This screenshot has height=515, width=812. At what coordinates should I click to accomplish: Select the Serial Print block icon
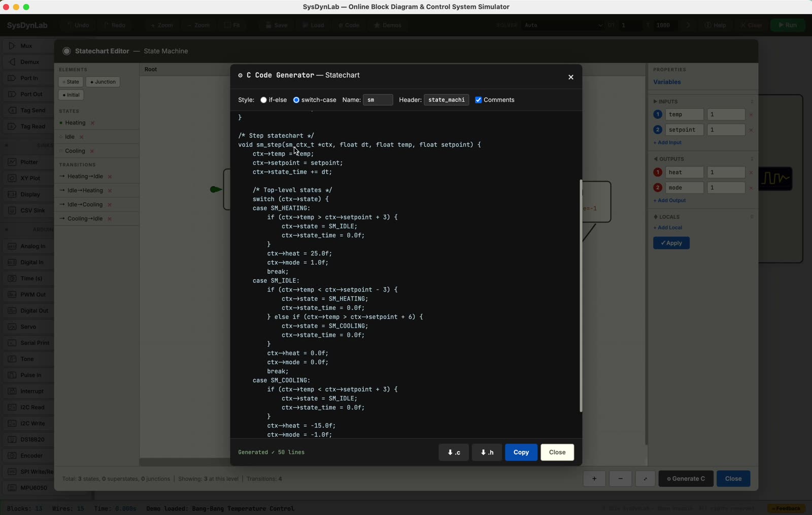click(x=12, y=343)
